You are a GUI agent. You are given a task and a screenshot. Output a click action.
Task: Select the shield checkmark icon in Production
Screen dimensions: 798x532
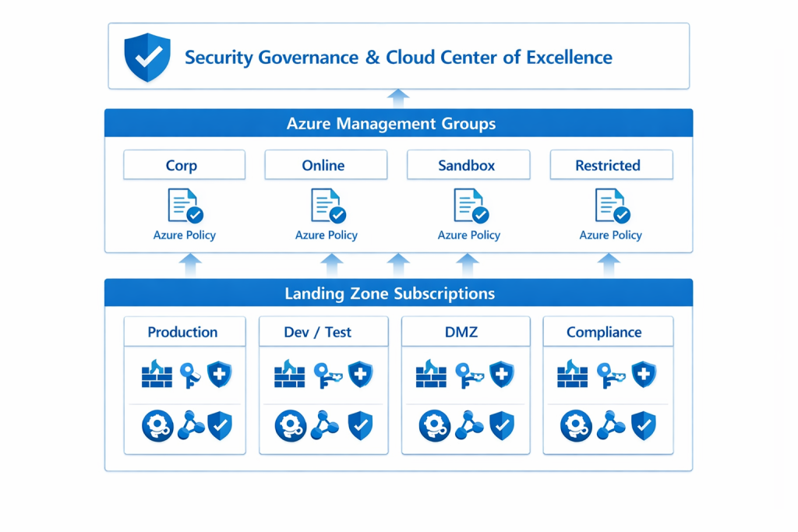pyautogui.click(x=220, y=426)
